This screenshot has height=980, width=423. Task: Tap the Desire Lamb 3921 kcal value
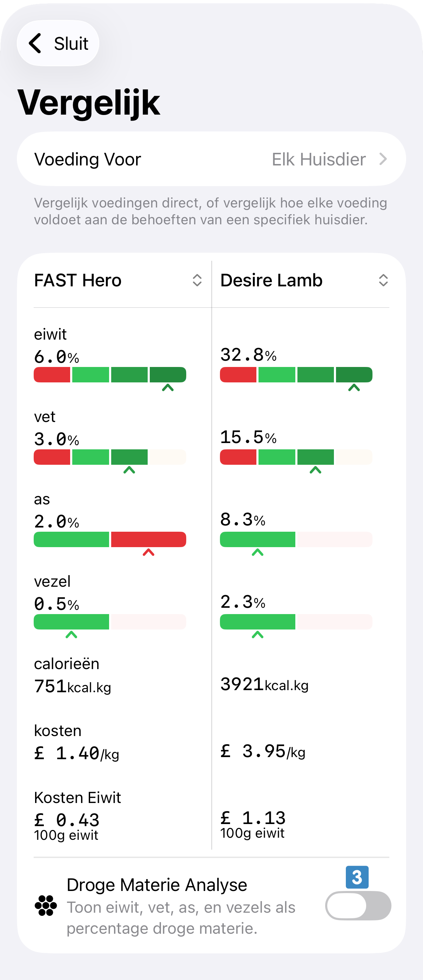point(264,685)
